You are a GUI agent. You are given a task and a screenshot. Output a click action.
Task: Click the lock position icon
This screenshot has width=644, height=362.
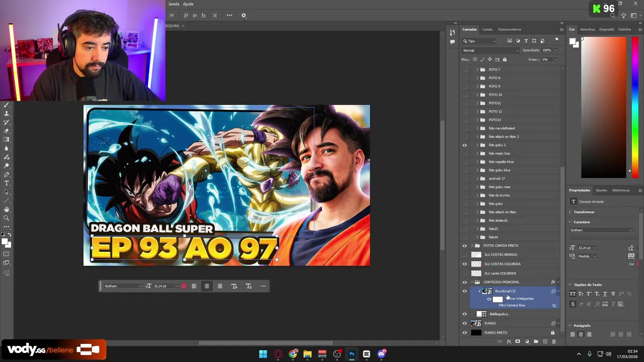point(490,59)
